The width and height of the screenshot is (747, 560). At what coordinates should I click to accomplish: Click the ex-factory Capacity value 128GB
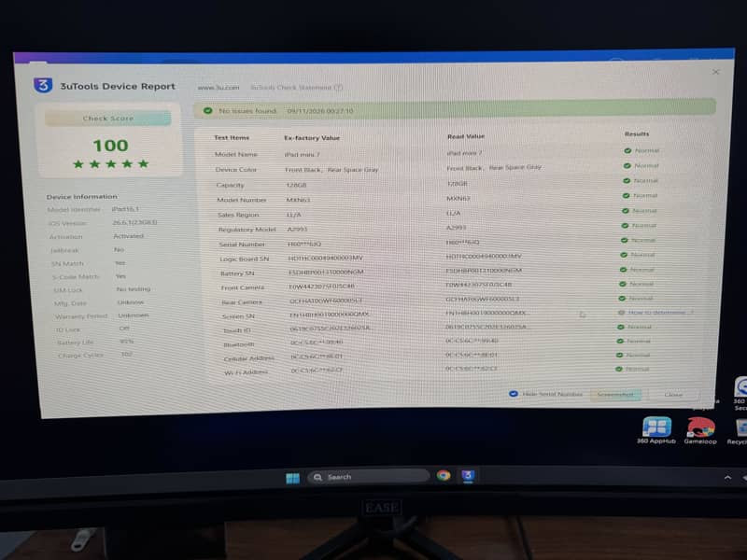296,185
